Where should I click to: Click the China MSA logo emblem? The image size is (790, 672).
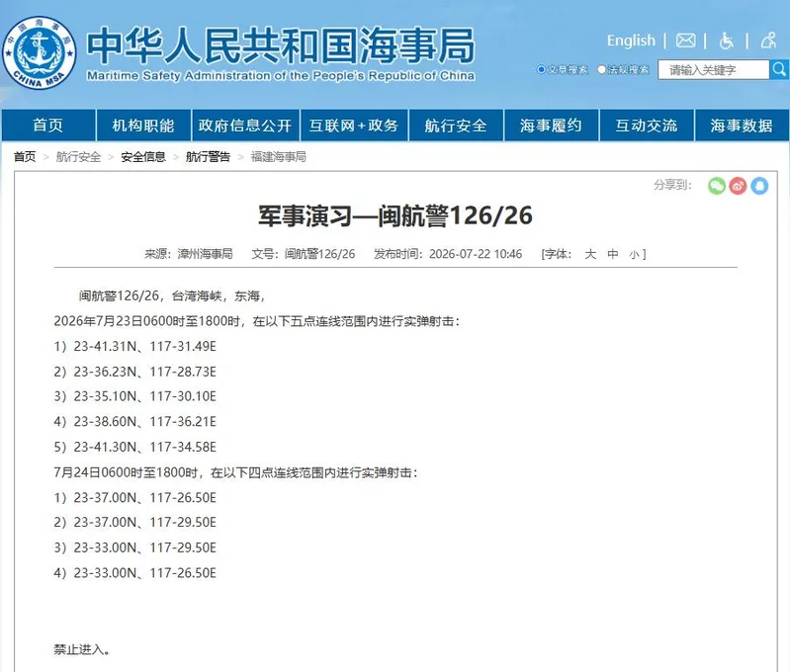point(40,52)
